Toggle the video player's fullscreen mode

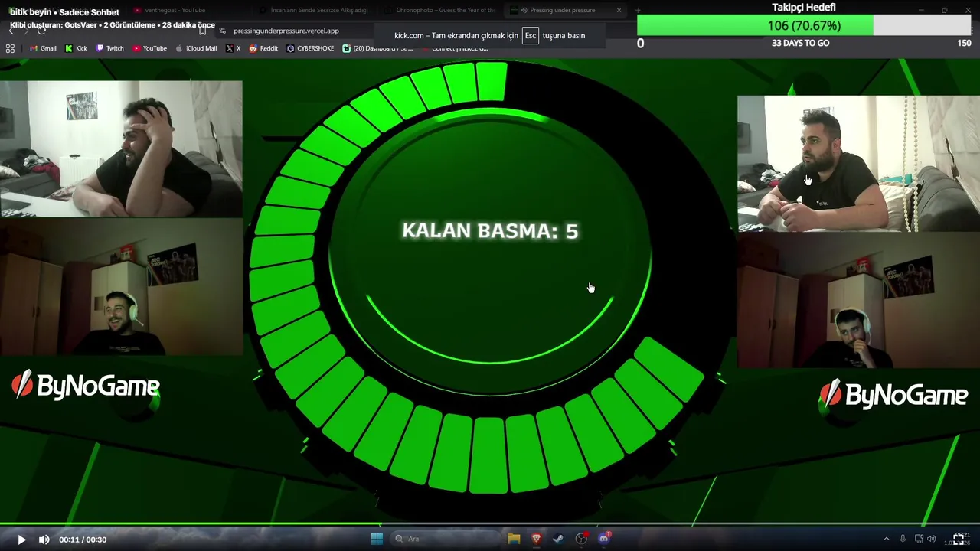click(959, 540)
